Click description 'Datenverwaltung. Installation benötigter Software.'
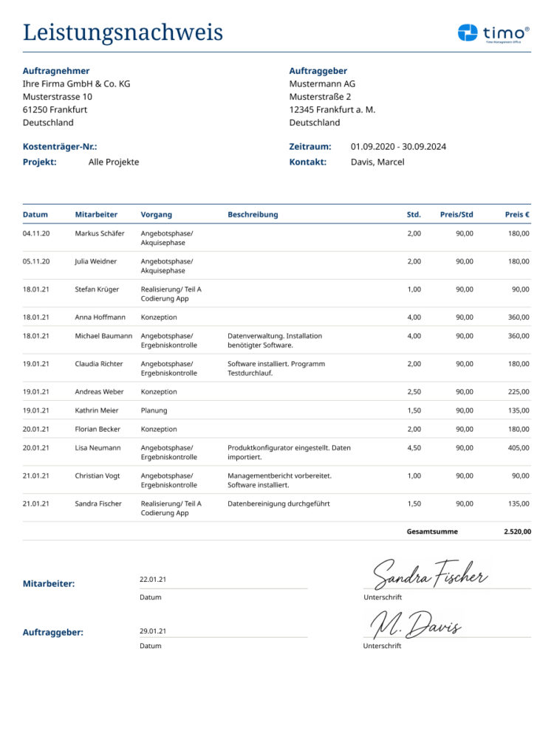 275,340
